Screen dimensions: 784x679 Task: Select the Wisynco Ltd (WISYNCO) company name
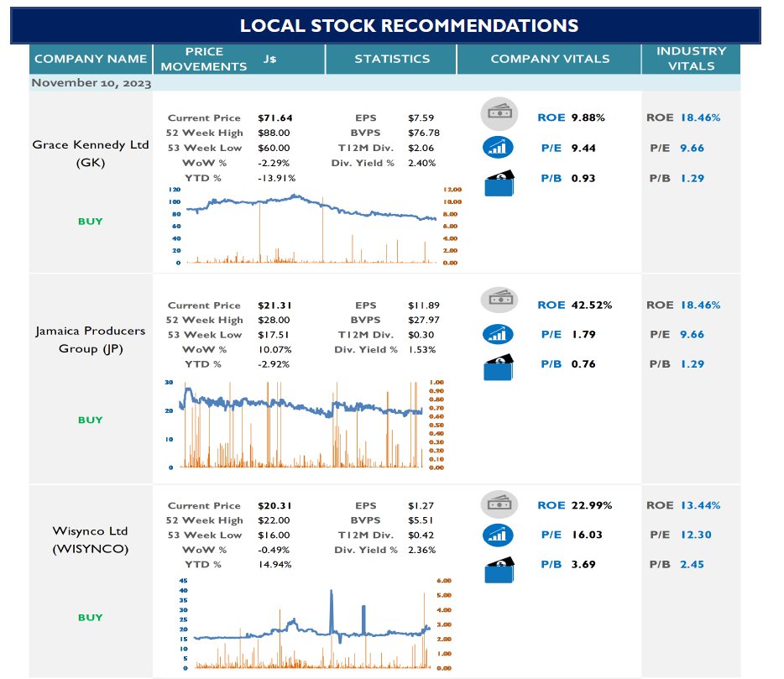91,540
